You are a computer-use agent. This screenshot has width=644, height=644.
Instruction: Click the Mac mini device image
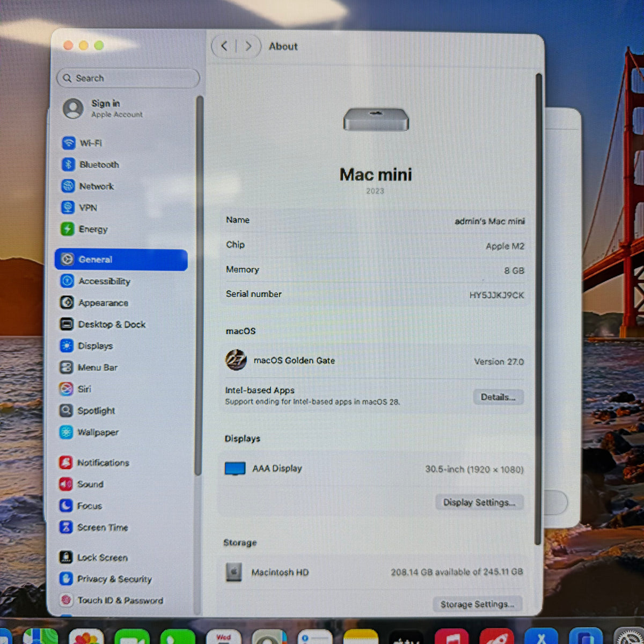[376, 119]
